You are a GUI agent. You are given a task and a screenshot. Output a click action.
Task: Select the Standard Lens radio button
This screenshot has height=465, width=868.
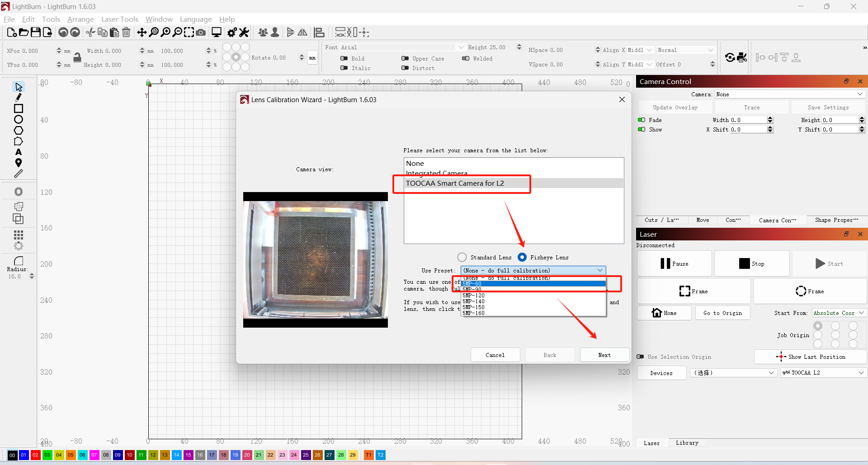(462, 257)
